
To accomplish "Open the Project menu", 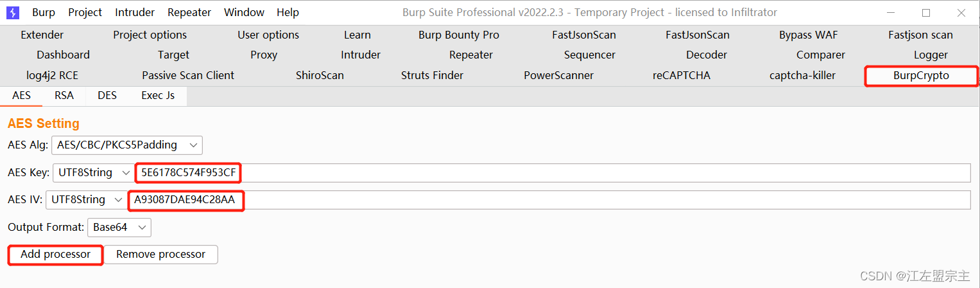I will click(85, 12).
